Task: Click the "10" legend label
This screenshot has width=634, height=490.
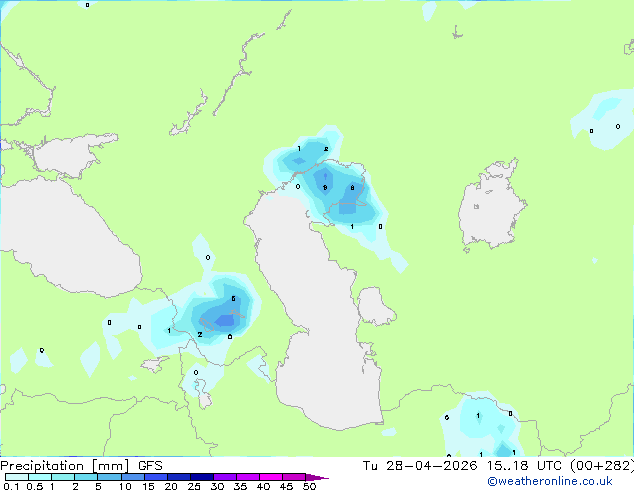Action: (125, 486)
